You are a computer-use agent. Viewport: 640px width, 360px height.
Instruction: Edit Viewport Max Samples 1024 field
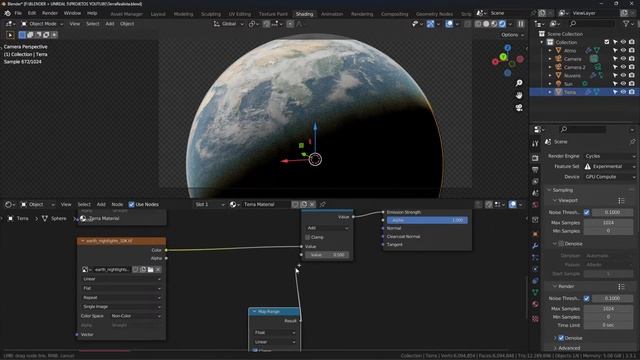(x=608, y=223)
